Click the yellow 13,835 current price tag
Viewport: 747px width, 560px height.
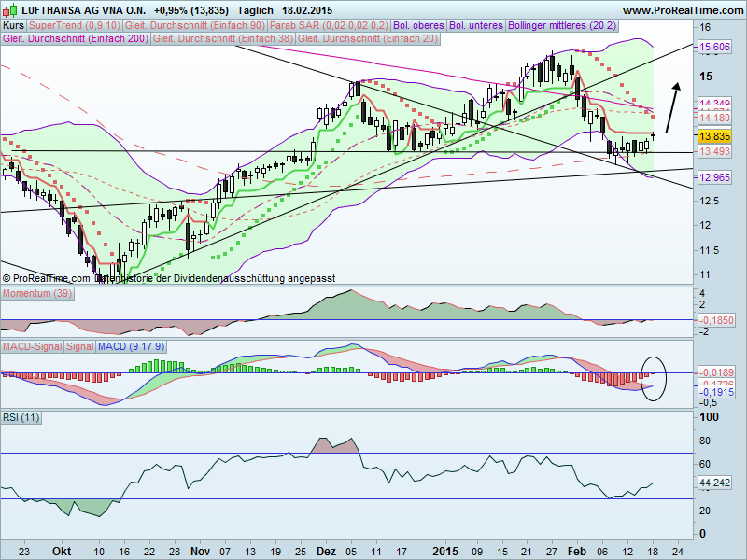click(714, 136)
